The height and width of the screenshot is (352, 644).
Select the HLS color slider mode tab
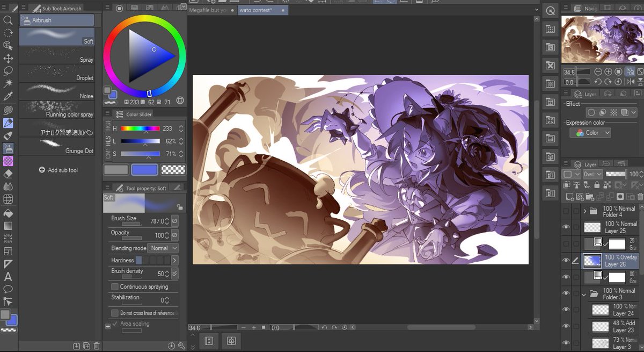(107, 141)
